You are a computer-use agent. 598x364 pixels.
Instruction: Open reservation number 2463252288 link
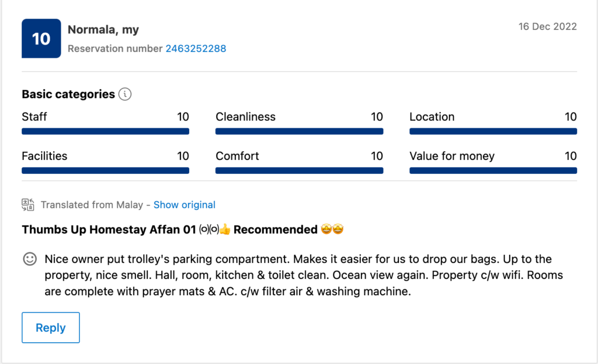coord(196,48)
